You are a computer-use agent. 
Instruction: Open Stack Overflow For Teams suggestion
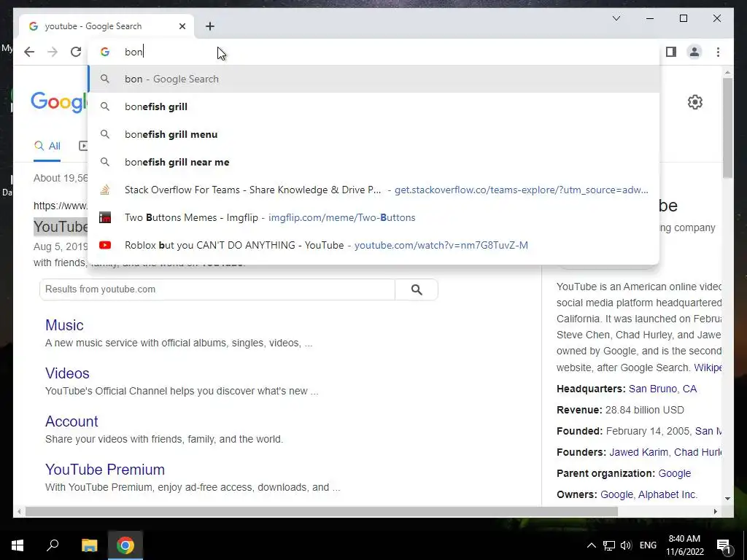point(374,190)
